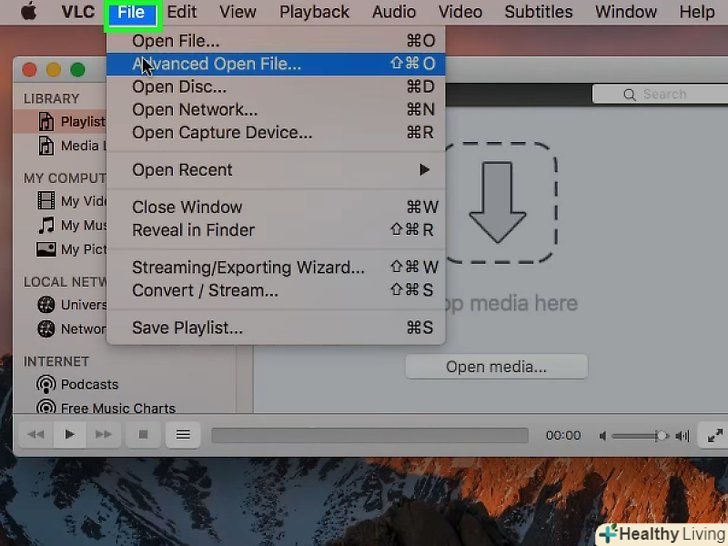This screenshot has width=728, height=546.
Task: Choose Reveal in Finder entry
Action: [276, 230]
